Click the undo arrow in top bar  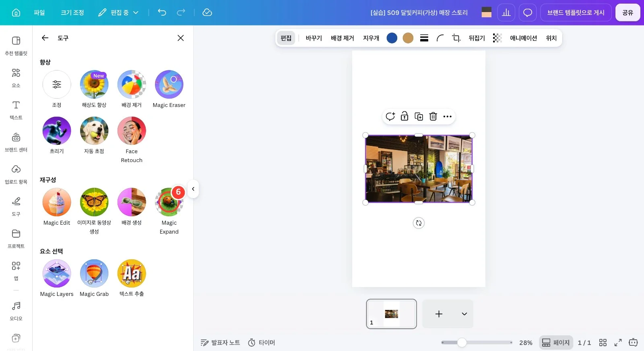point(162,12)
